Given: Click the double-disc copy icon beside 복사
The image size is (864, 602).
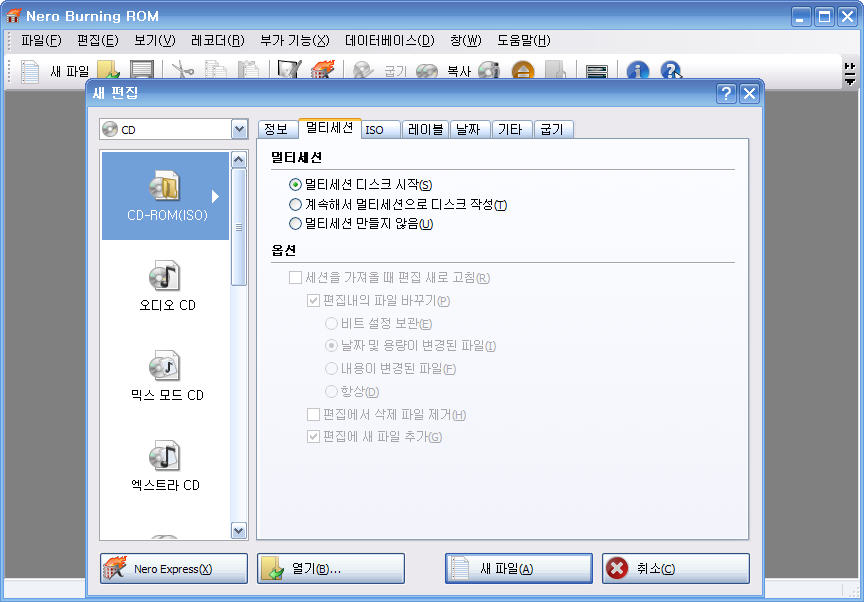Looking at the screenshot, I should 426,70.
